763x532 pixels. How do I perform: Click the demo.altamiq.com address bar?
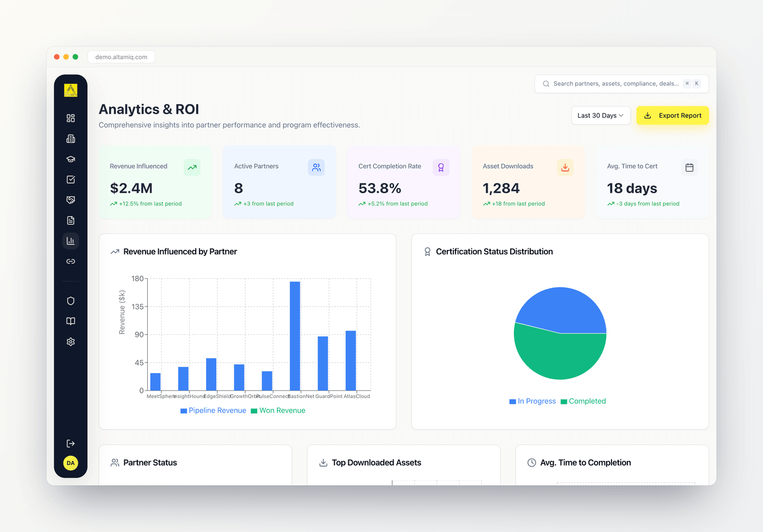(x=122, y=57)
